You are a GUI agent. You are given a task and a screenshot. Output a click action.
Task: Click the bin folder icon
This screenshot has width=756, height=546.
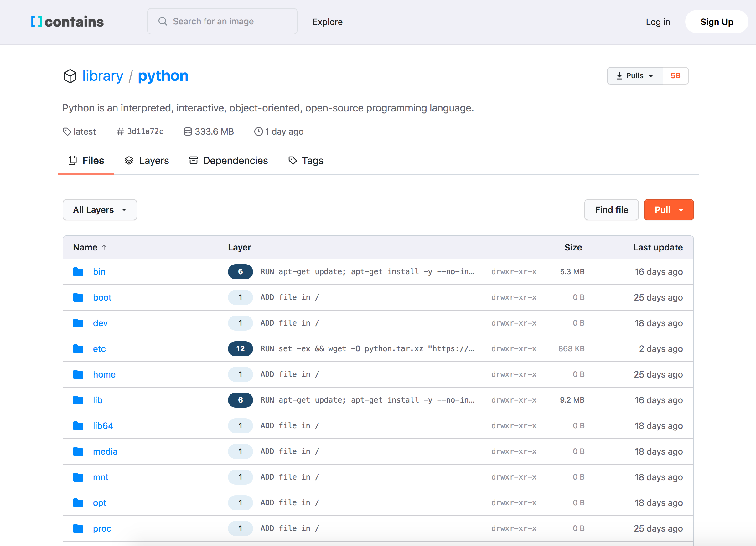tap(78, 272)
